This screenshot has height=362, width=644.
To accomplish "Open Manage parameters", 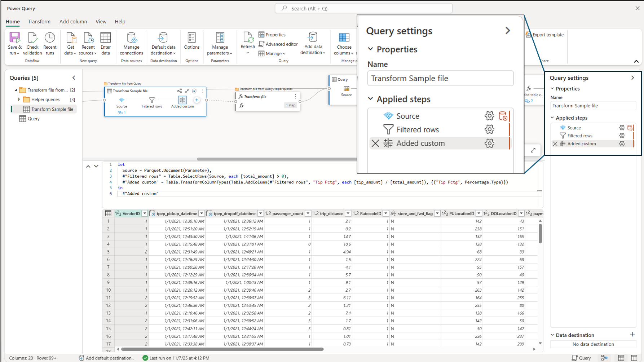I will point(220,44).
